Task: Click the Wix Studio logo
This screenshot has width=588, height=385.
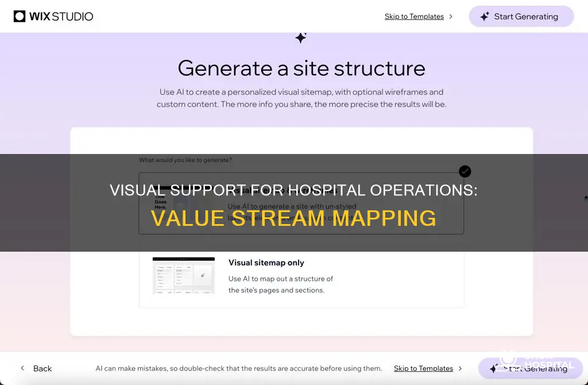Action: (53, 17)
